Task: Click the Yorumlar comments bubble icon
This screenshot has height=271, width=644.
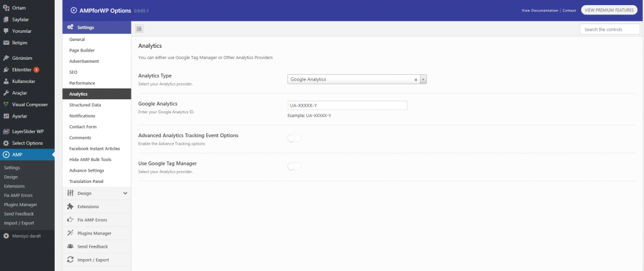Action: [6, 31]
